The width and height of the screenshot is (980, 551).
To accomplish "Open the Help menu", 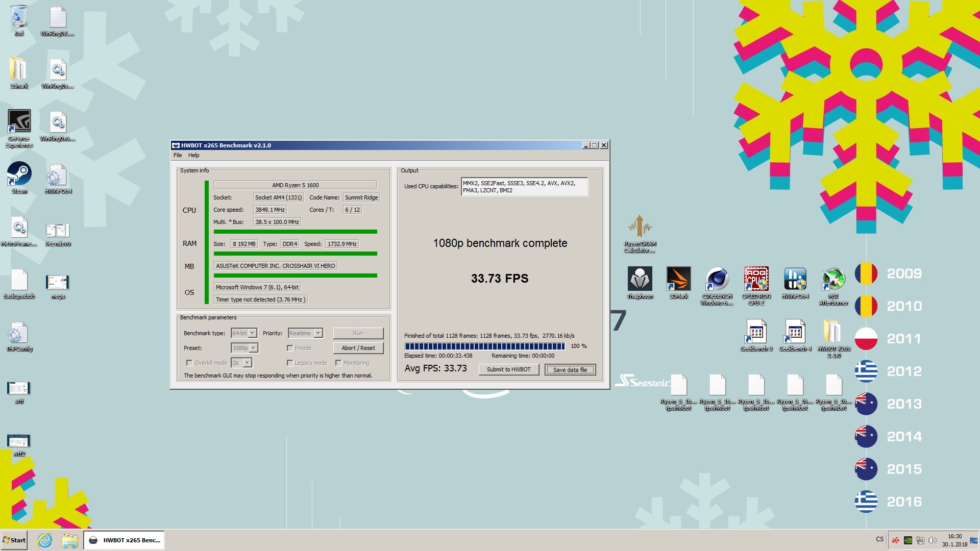I will pyautogui.click(x=194, y=155).
